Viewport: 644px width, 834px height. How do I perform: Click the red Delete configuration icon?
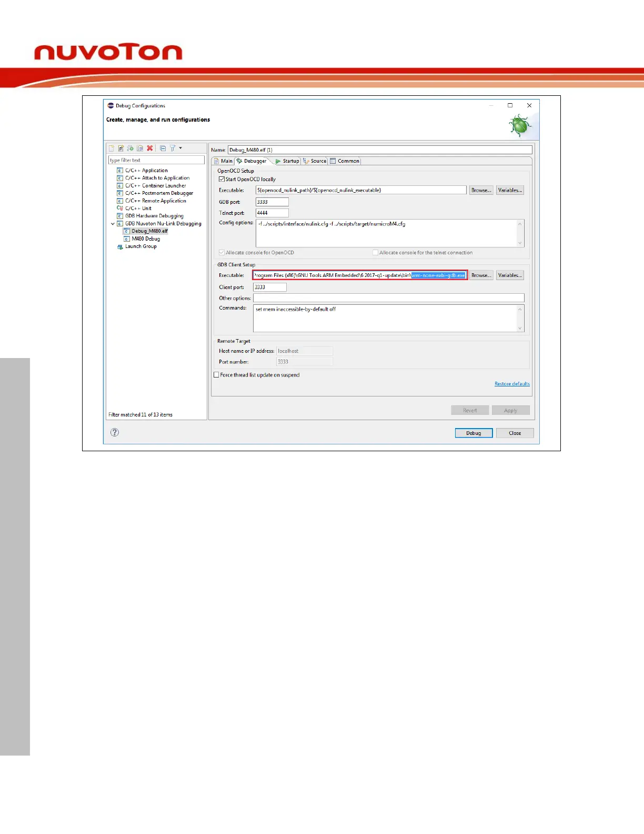coord(150,148)
